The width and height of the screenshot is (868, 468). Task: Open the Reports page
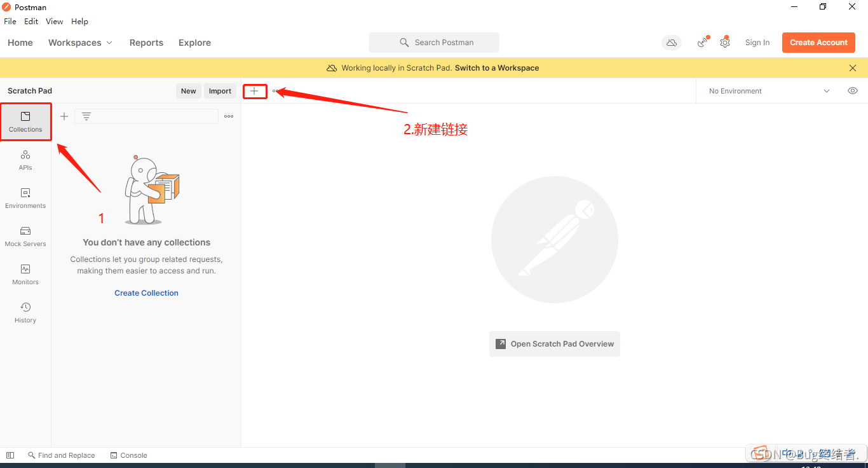pos(146,43)
